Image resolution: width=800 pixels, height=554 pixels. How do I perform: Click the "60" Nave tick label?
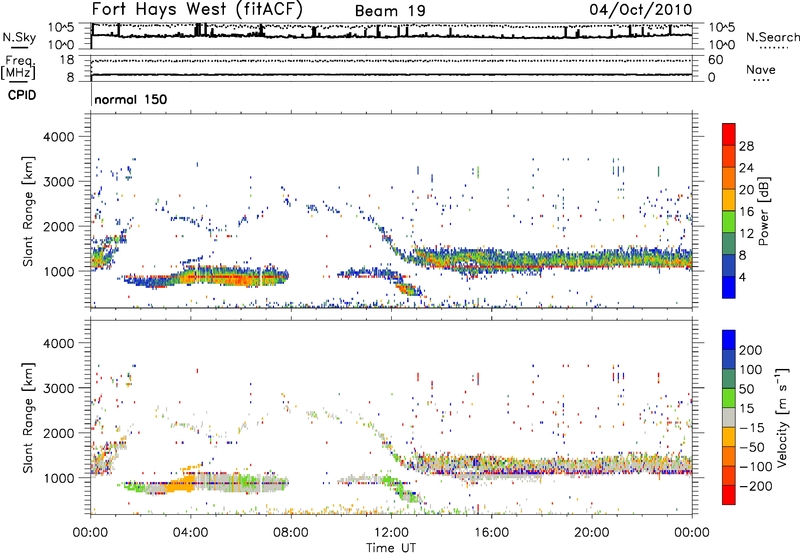pyautogui.click(x=715, y=60)
